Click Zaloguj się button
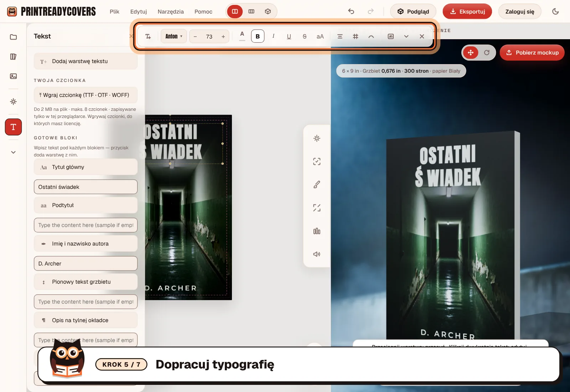Viewport: 570px width, 392px height. [520, 11]
